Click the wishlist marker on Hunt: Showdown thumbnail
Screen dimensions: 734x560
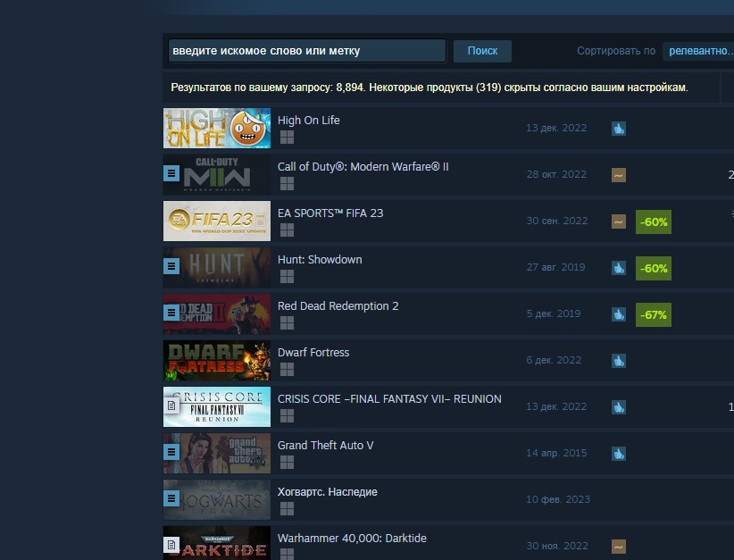tap(171, 266)
